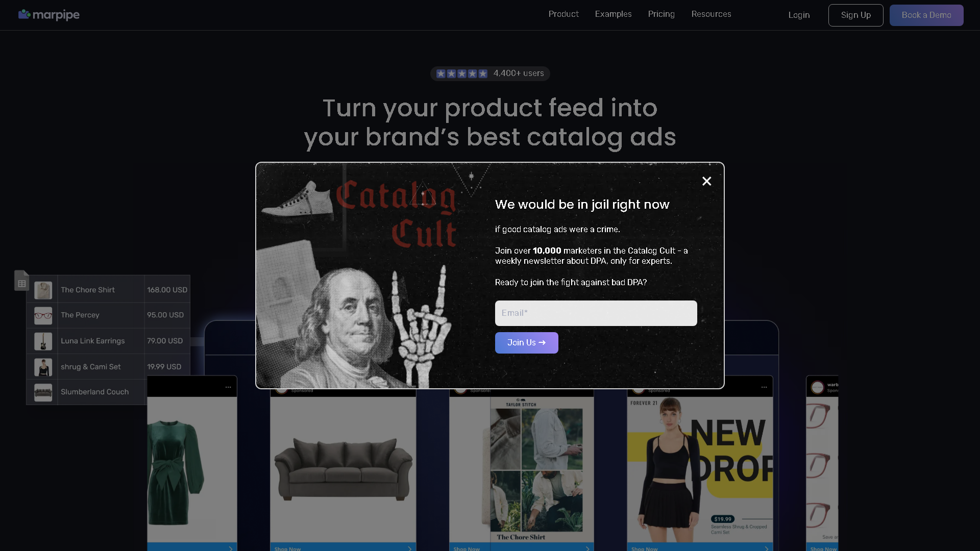Focus the Email input field
Image resolution: width=980 pixels, height=551 pixels.
[x=596, y=313]
